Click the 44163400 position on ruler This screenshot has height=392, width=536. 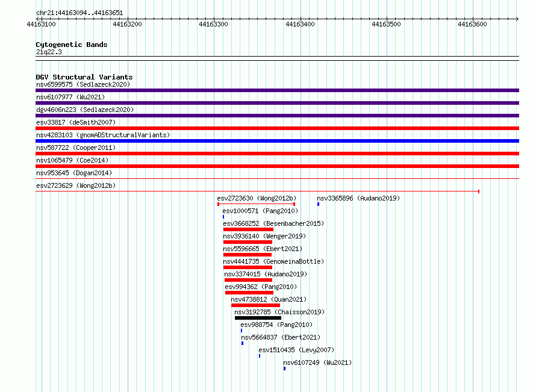pos(300,24)
